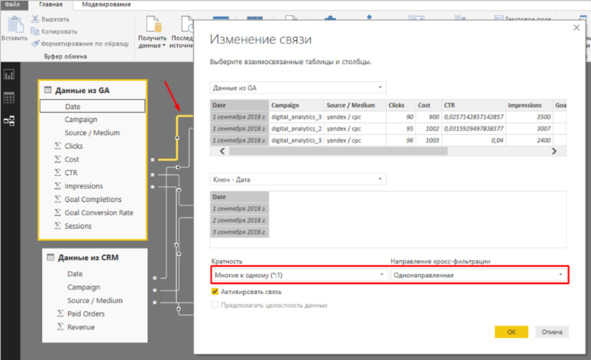Open the Report view sidebar icon

click(x=9, y=75)
